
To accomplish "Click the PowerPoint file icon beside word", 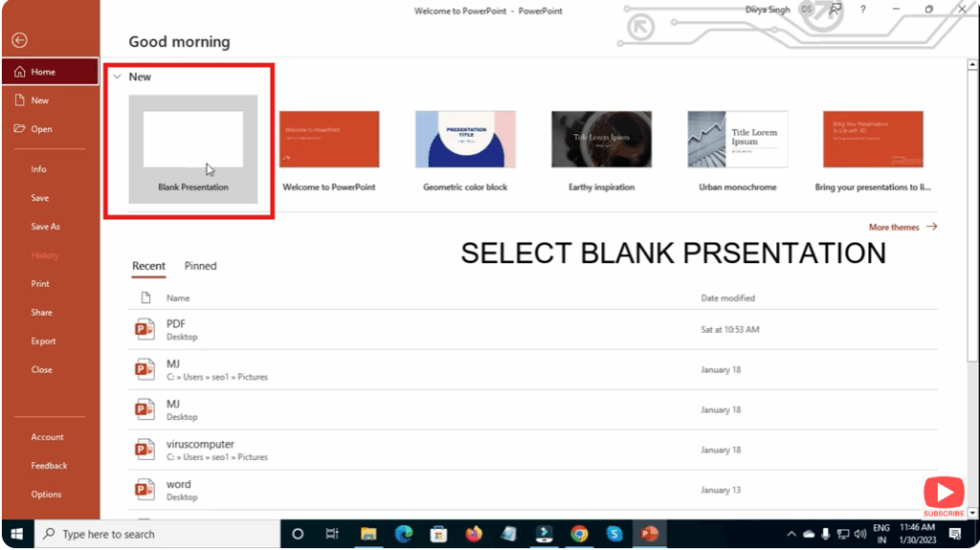I will pos(145,490).
